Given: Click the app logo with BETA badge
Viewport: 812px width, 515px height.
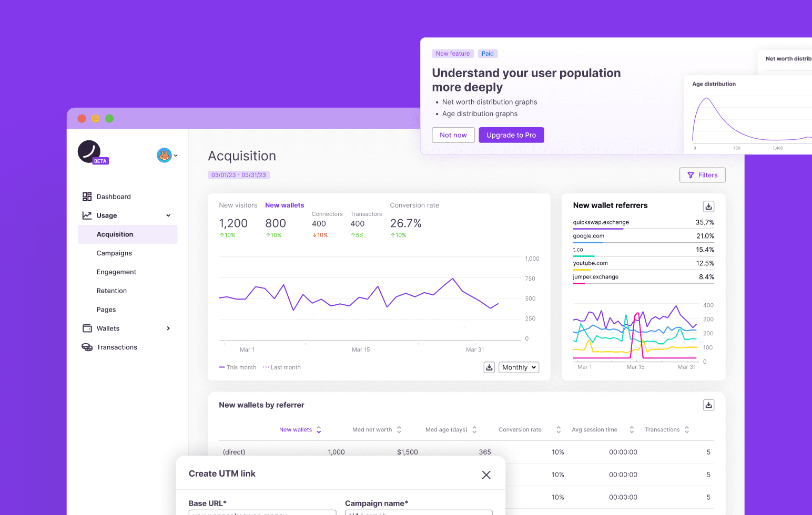Looking at the screenshot, I should click(x=93, y=152).
